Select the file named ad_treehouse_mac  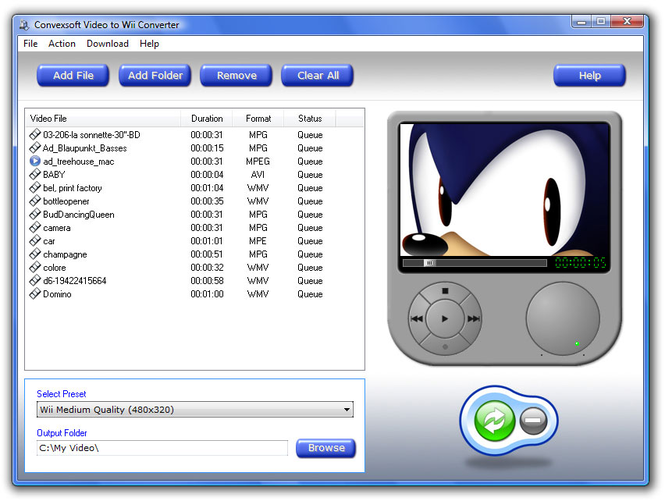(78, 162)
